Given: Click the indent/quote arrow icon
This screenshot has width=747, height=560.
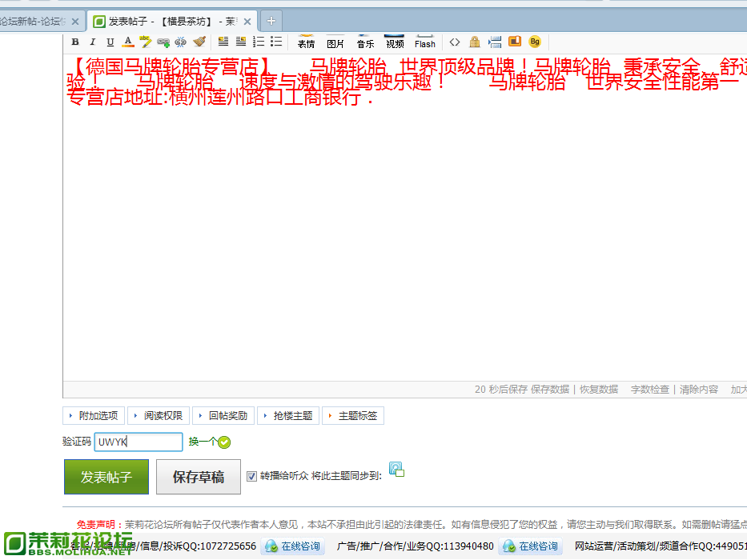Looking at the screenshot, I should (x=495, y=42).
